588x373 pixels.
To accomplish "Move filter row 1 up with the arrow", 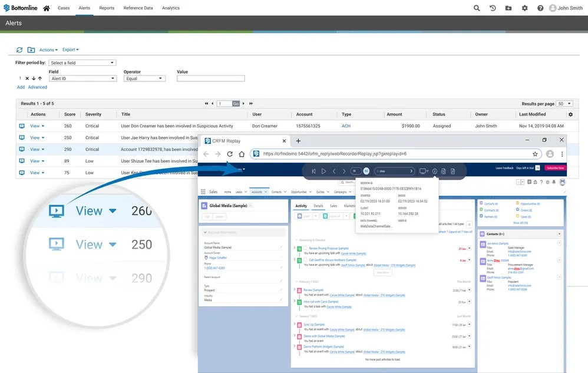I will tap(39, 78).
